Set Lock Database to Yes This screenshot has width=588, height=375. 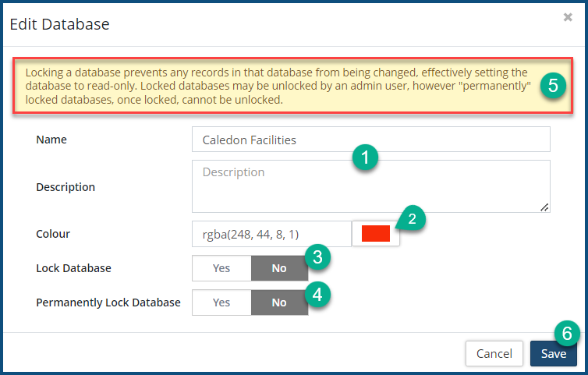(x=221, y=268)
